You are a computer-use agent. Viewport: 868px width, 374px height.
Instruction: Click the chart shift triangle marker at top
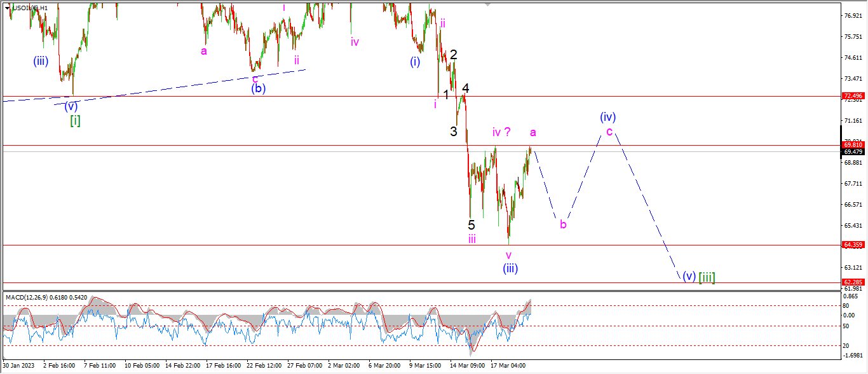(x=487, y=5)
